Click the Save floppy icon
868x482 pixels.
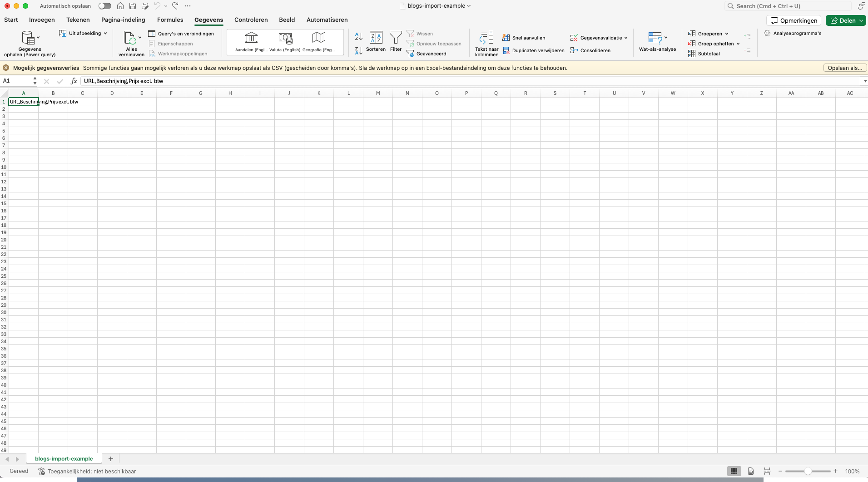[133, 6]
